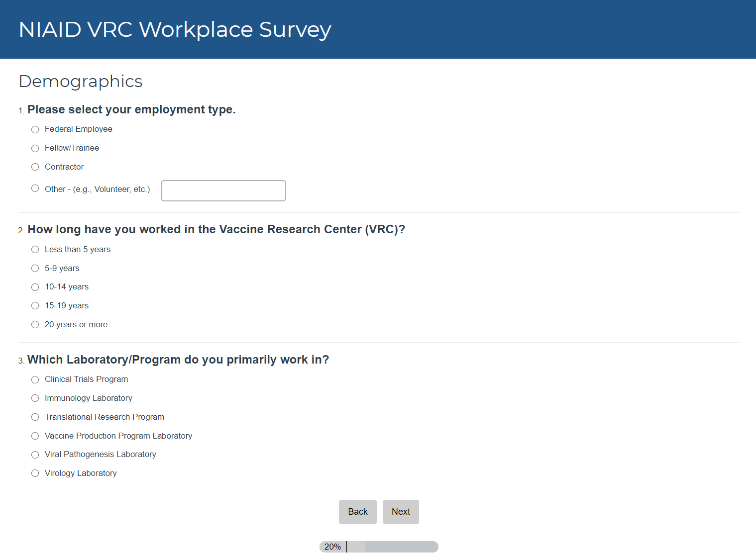Pick the Other employment type option
The width and height of the screenshot is (756, 555).
[x=35, y=188]
